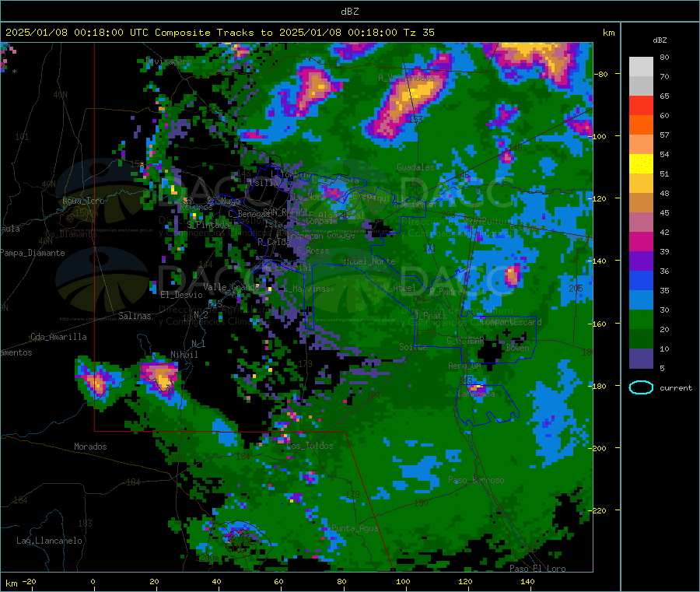Click the El_Desvio place label

tap(181, 295)
